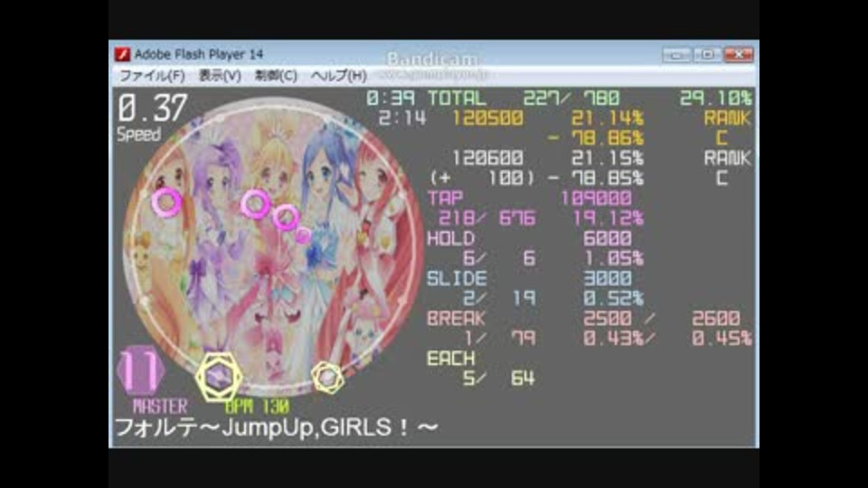
Task: Click the BREAK label
Action: 457,319
